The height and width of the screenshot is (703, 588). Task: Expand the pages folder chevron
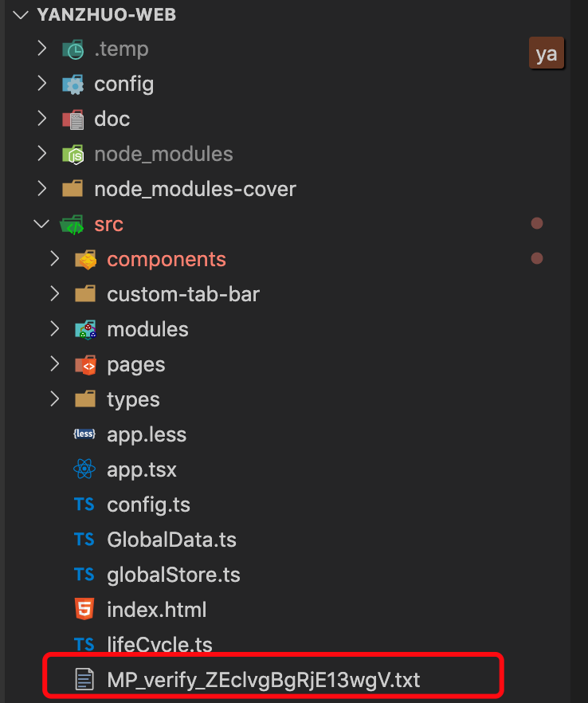click(55, 364)
